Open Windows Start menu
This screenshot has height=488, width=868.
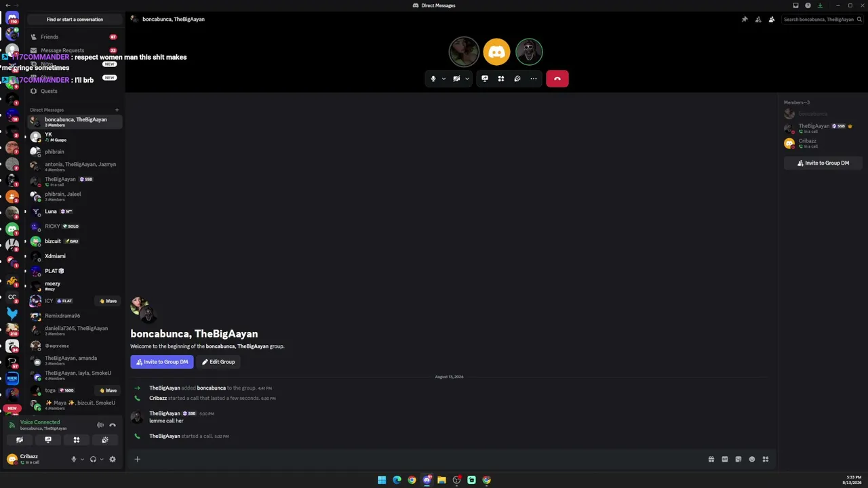(382, 480)
